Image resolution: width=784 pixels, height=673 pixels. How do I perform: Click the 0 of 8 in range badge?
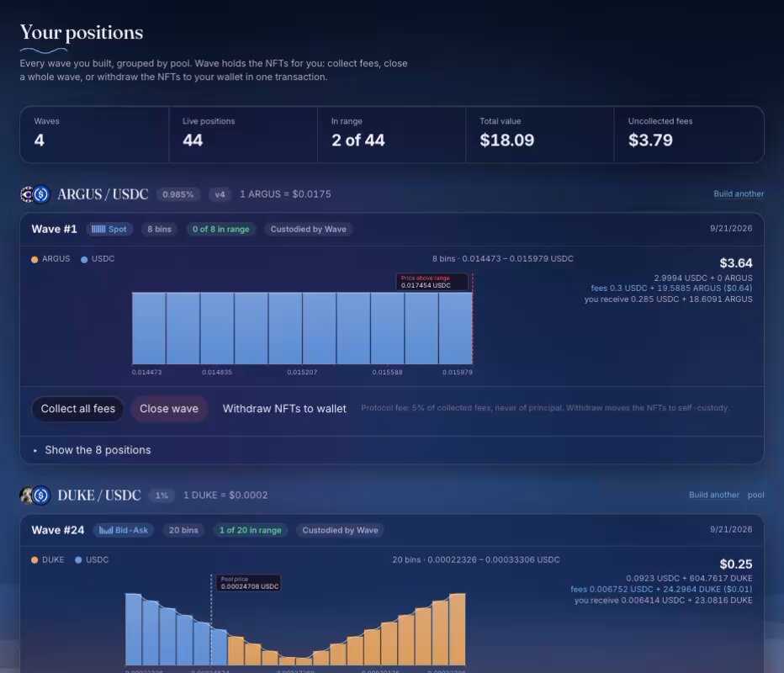click(221, 229)
